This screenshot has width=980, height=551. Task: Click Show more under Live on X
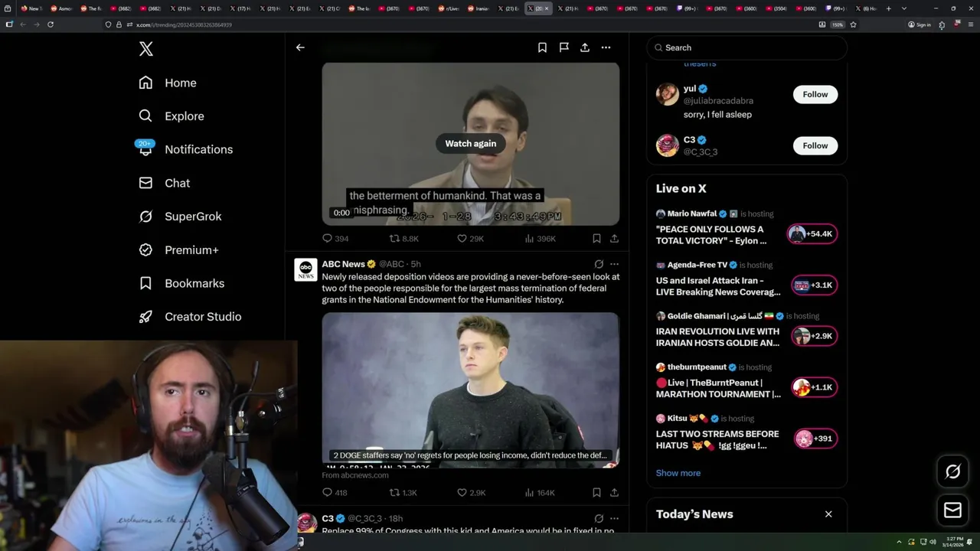678,473
